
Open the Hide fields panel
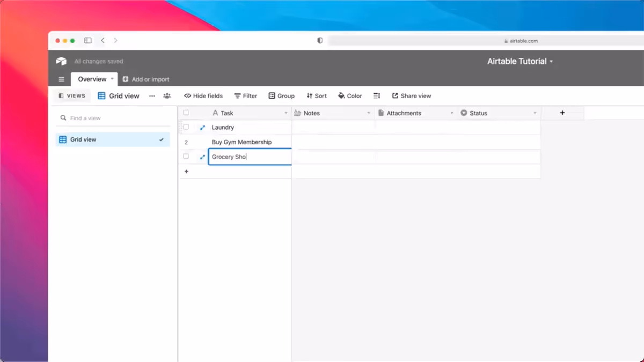tap(203, 95)
